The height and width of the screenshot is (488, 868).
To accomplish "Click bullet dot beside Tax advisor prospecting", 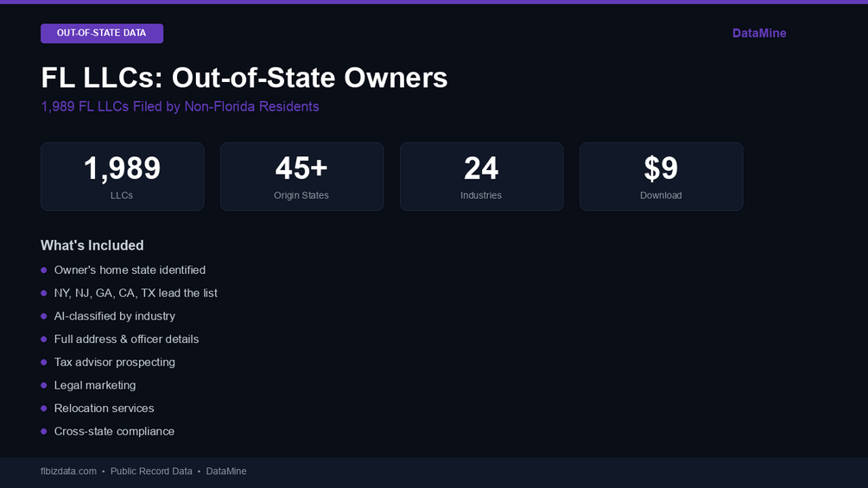I will pos(44,363).
